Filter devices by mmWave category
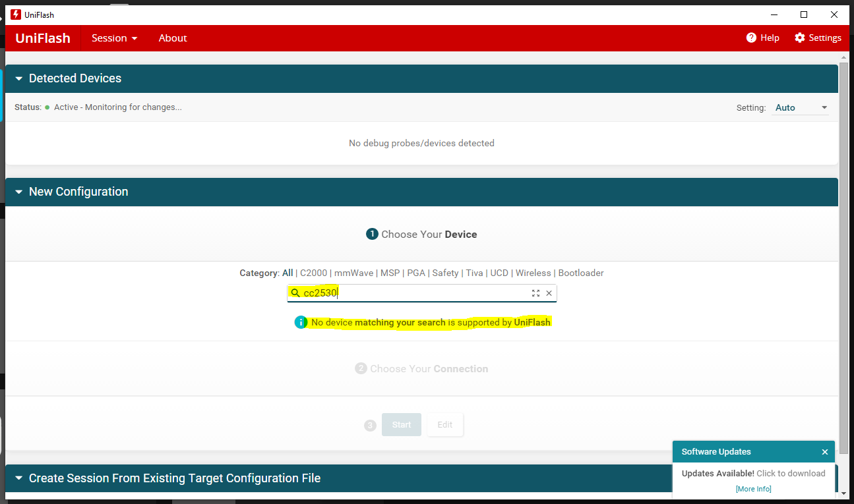 (x=353, y=273)
